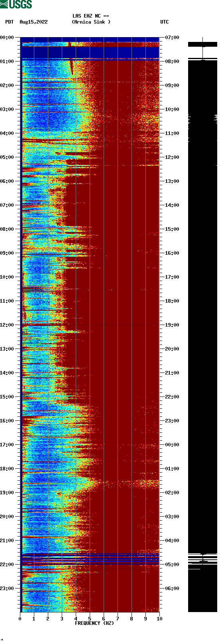Click the frequency axis tick label 8
This screenshot has height=644, width=220.
pyautogui.click(x=132, y=619)
